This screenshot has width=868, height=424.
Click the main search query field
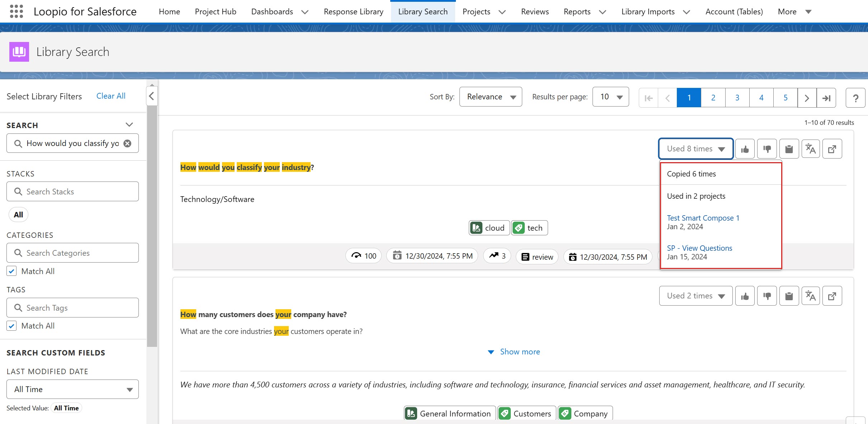click(72, 143)
